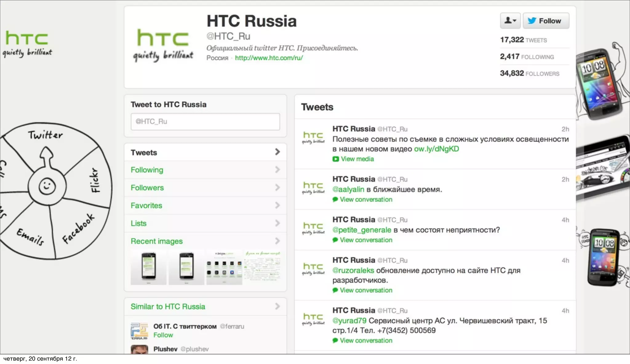Viewport: 630px width, 364px height.
Task: Click the chevron on the Tweets row
Action: 277,152
